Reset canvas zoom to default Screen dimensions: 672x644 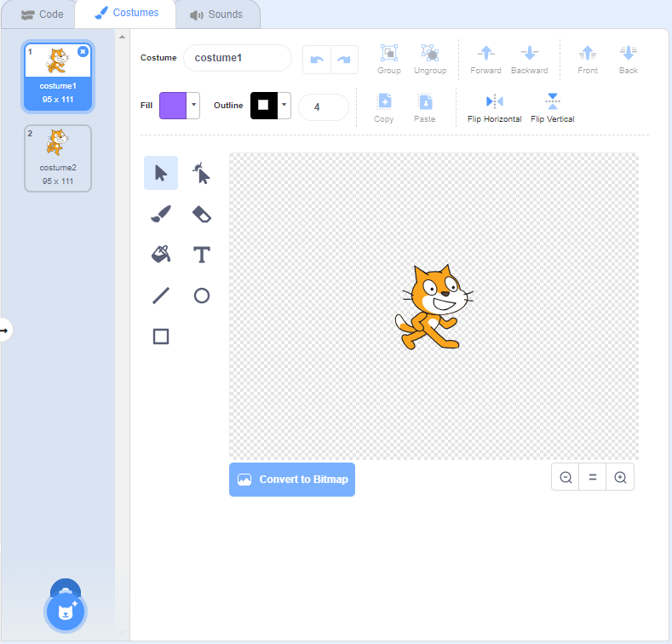(592, 477)
